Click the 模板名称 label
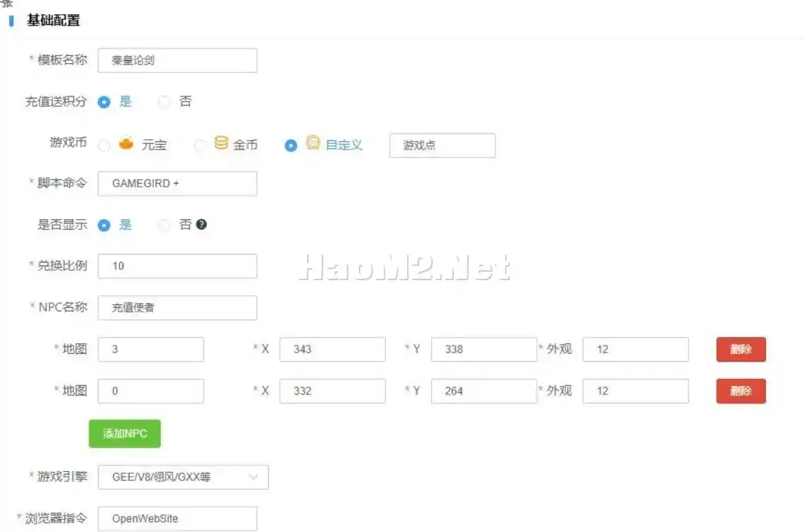805x532 pixels. pyautogui.click(x=62, y=60)
